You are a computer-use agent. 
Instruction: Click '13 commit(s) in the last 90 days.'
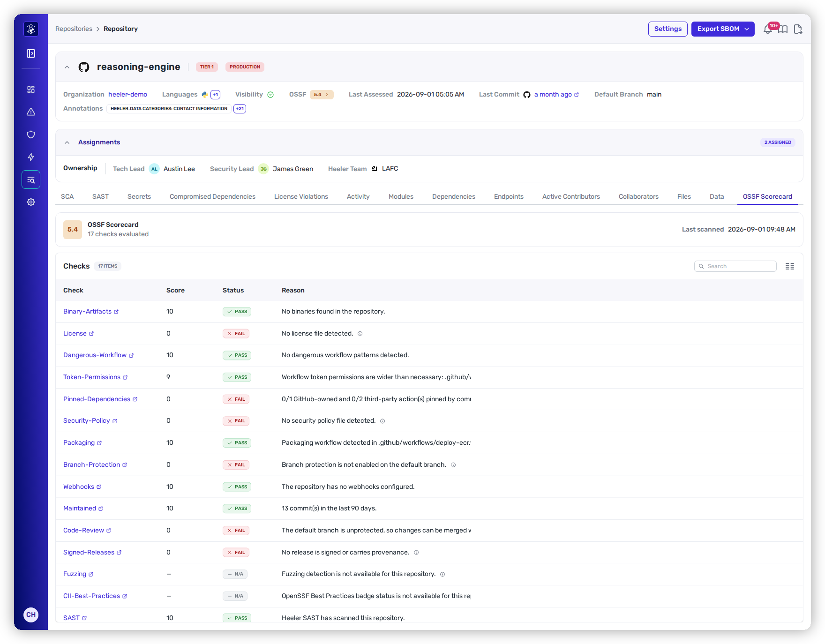click(329, 509)
